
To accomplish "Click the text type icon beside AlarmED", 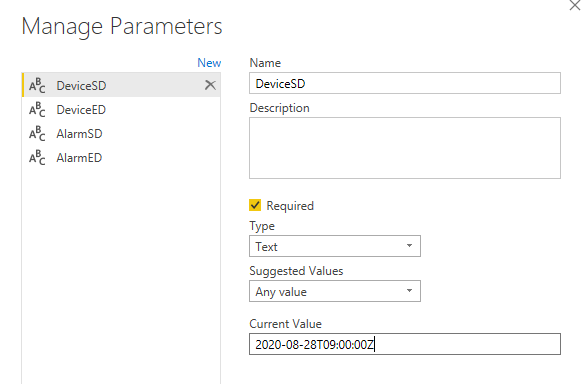I will point(37,158).
